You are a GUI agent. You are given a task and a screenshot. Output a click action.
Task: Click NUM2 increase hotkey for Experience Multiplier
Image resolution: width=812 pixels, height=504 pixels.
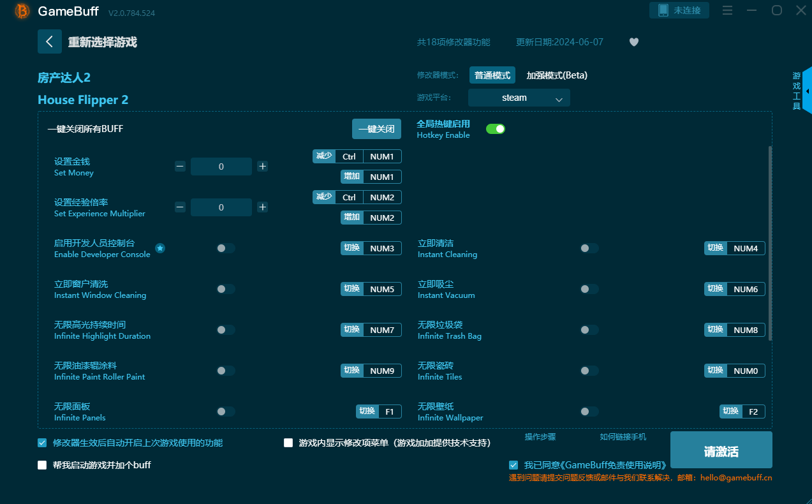[x=382, y=218]
